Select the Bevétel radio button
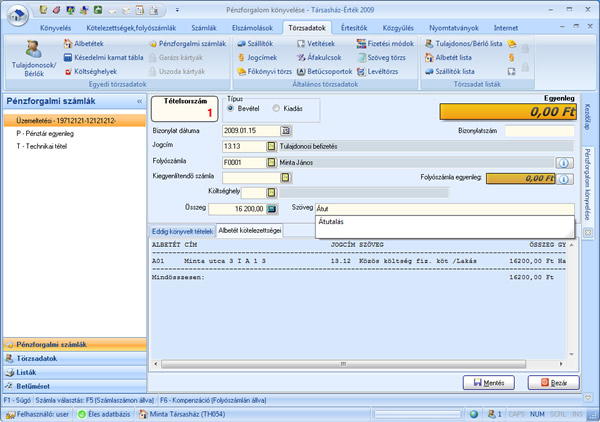 point(232,108)
